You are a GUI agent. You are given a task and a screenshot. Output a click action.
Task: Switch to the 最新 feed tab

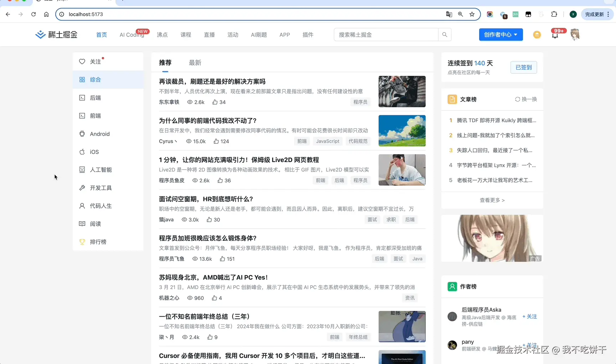[195, 63]
